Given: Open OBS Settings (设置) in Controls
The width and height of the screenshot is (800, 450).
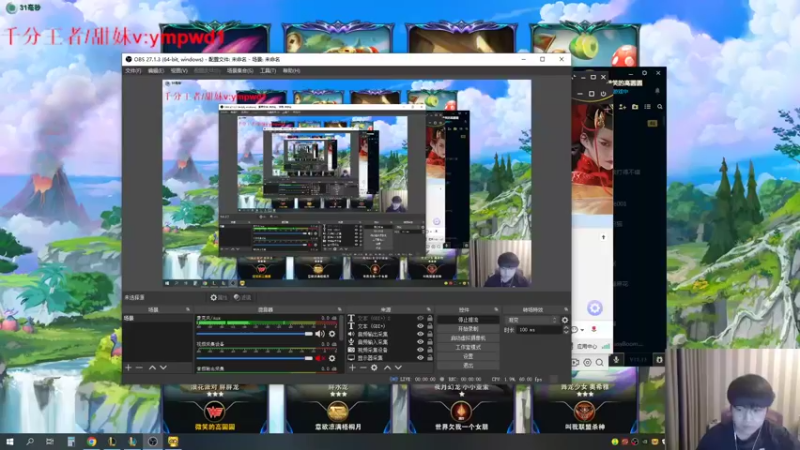Looking at the screenshot, I should 468,356.
